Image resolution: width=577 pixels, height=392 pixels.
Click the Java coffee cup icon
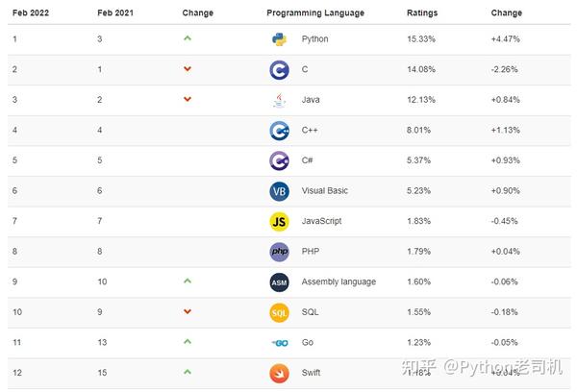[279, 100]
